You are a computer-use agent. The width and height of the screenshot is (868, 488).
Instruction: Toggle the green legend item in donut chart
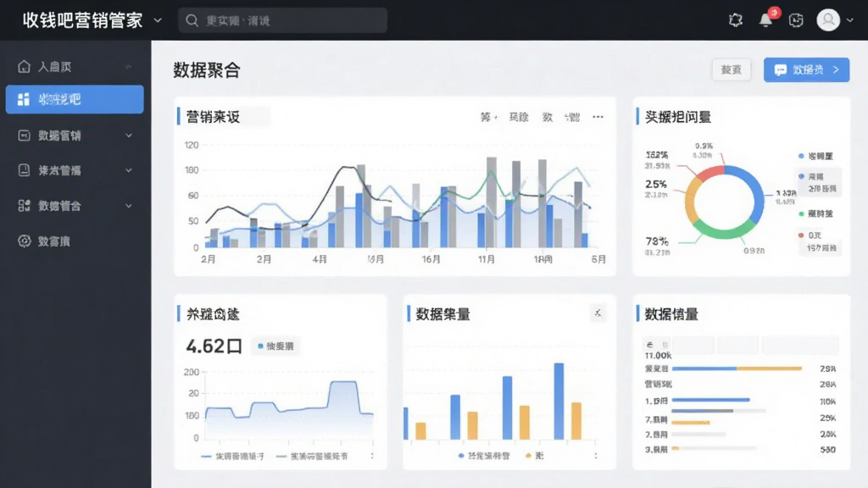(x=816, y=213)
